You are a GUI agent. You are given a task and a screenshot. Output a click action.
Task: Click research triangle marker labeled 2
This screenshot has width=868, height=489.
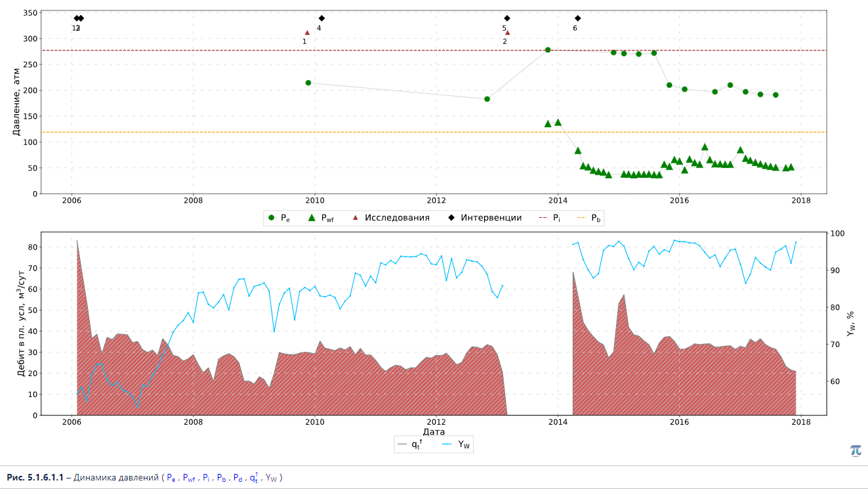click(507, 32)
